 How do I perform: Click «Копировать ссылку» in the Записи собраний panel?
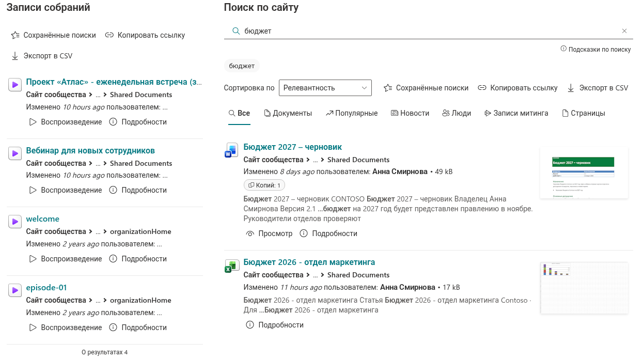point(145,35)
